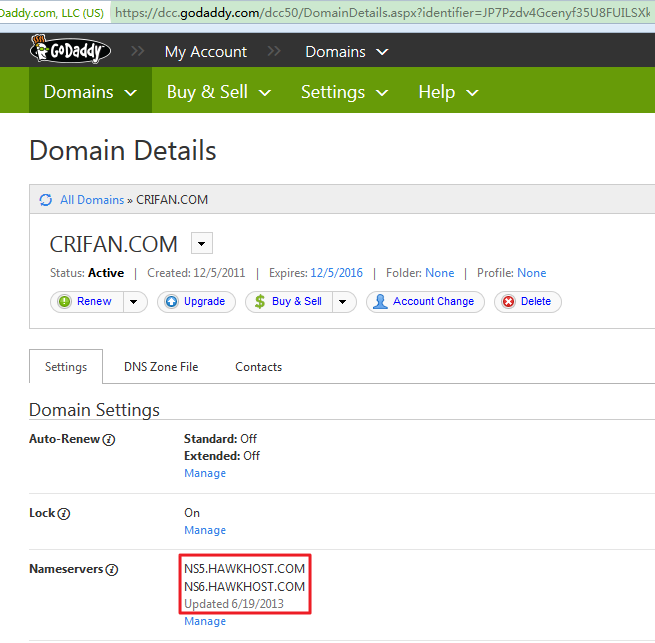Click the Domain Settings section heading
The width and height of the screenshot is (655, 643).
(94, 410)
